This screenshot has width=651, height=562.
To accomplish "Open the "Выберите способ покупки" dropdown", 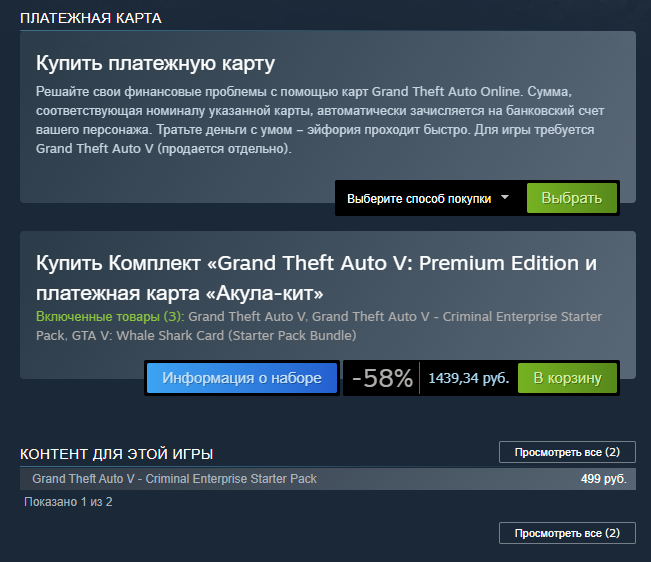I will pyautogui.click(x=419, y=198).
